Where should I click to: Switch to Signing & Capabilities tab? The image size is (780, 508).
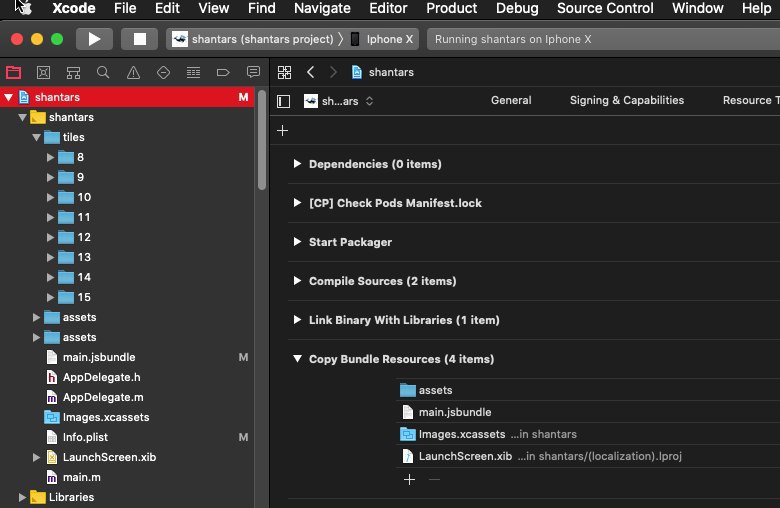(x=627, y=101)
